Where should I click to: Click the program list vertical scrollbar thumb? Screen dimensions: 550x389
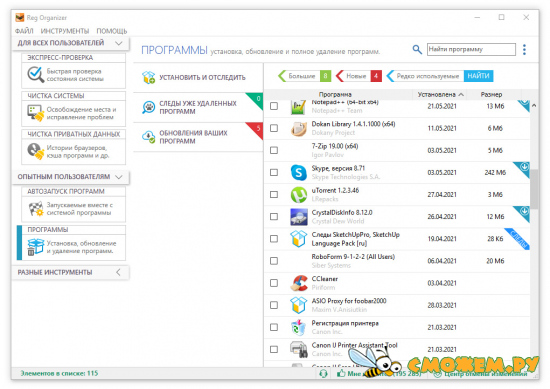[534, 189]
